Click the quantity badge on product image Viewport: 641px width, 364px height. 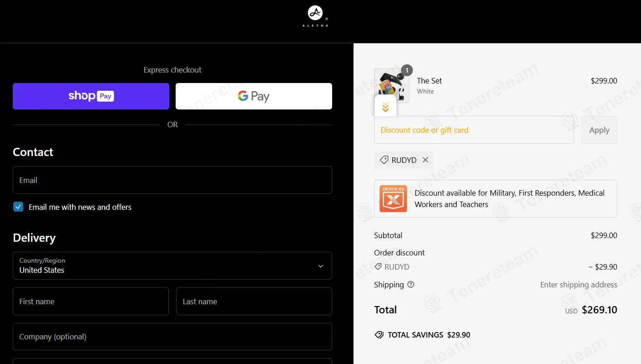(x=406, y=70)
